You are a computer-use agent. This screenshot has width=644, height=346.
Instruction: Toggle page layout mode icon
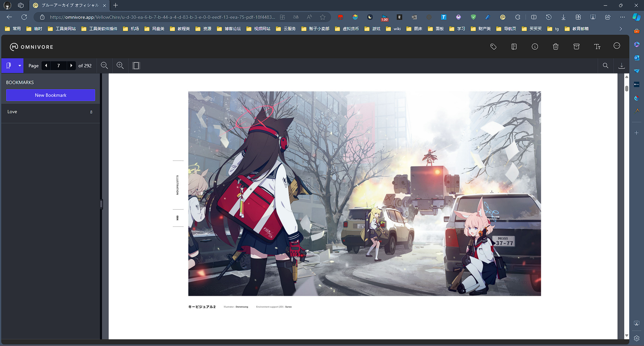(x=136, y=66)
